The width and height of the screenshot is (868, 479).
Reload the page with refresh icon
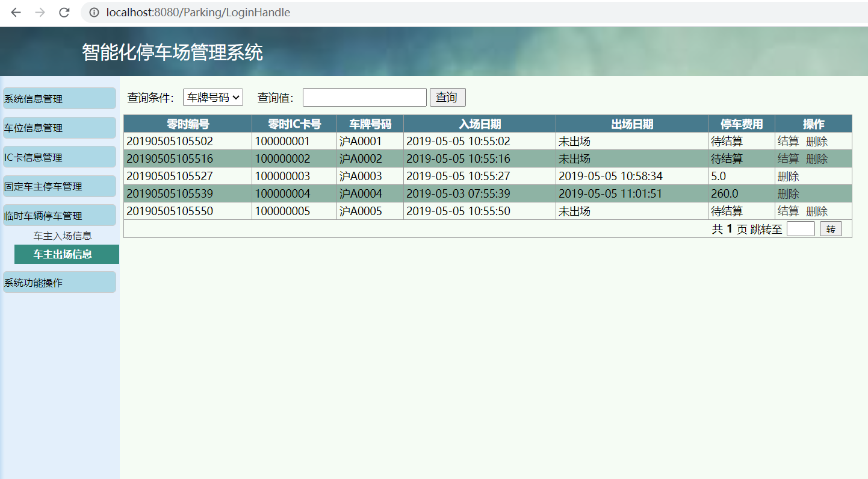click(x=64, y=12)
